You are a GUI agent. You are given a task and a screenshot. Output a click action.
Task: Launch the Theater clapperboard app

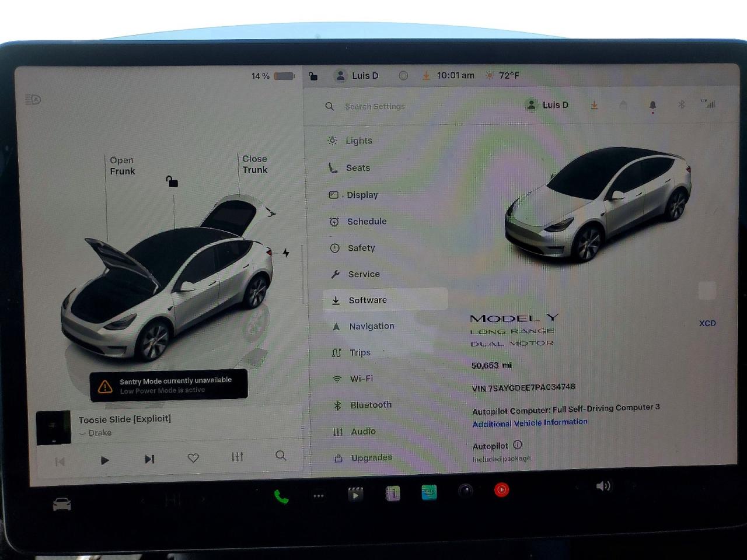[x=355, y=495]
